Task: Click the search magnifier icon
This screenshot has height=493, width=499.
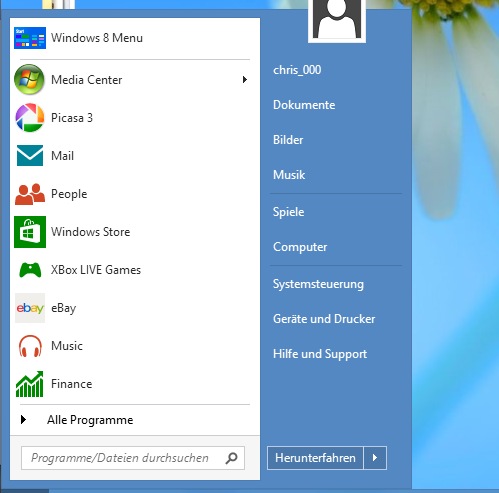Action: pos(231,458)
